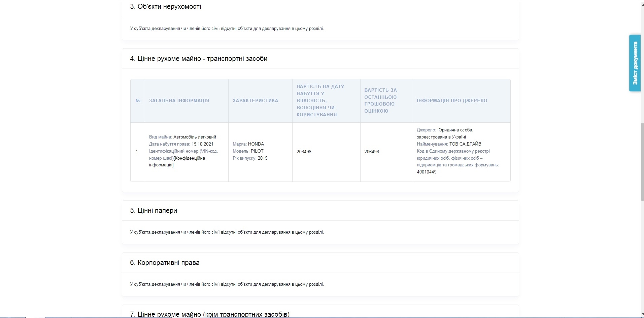Select the "Характеристика" column header
Image resolution: width=644 pixels, height=318 pixels.
pos(255,101)
